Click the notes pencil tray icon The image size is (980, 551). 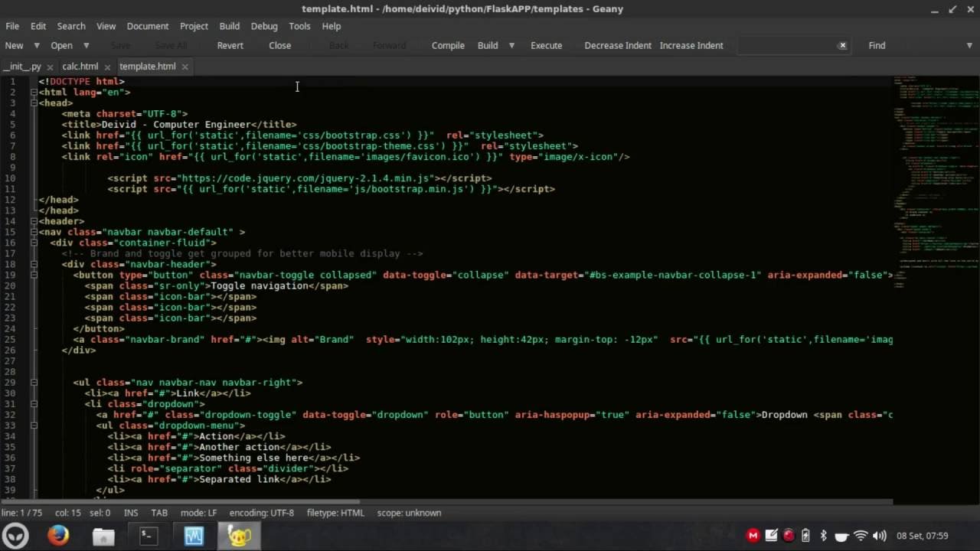[771, 536]
